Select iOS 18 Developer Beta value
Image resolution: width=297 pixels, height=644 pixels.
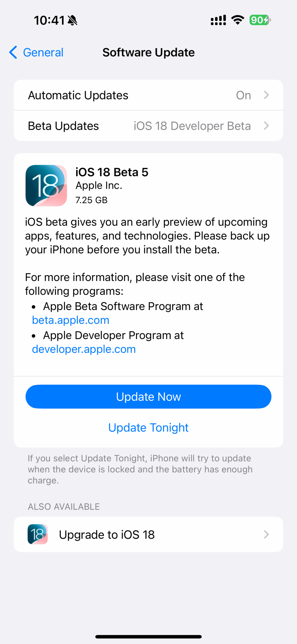(192, 126)
